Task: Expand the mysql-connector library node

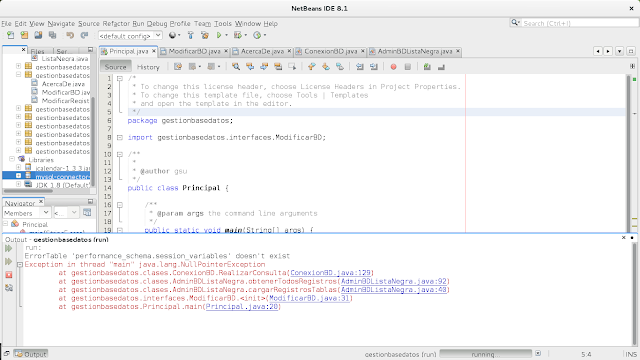Action: tap(18, 176)
